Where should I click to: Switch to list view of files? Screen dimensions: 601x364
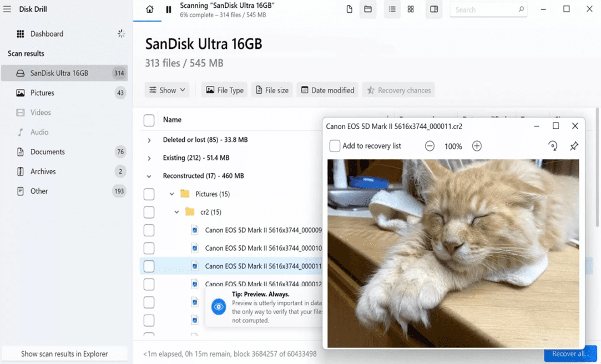pyautogui.click(x=392, y=9)
